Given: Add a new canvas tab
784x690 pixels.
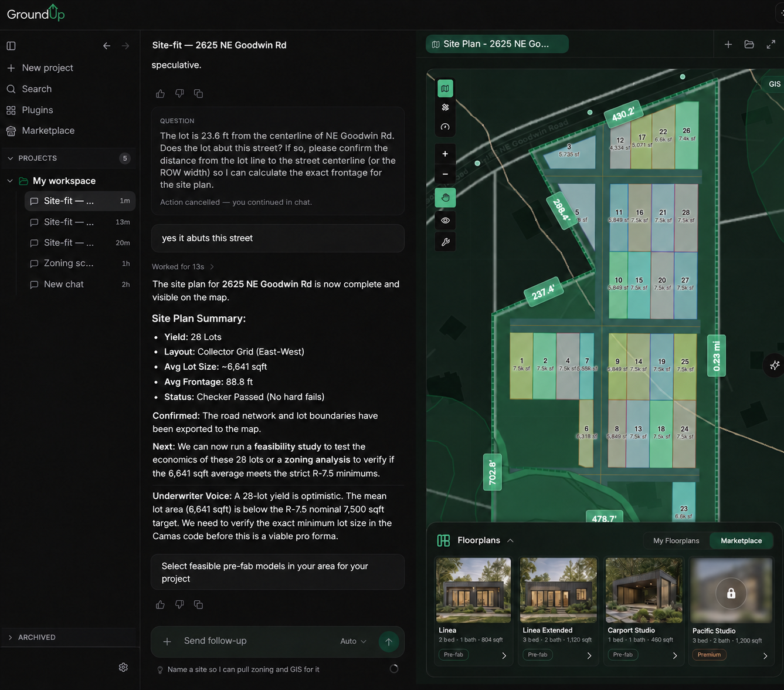Looking at the screenshot, I should tap(728, 45).
